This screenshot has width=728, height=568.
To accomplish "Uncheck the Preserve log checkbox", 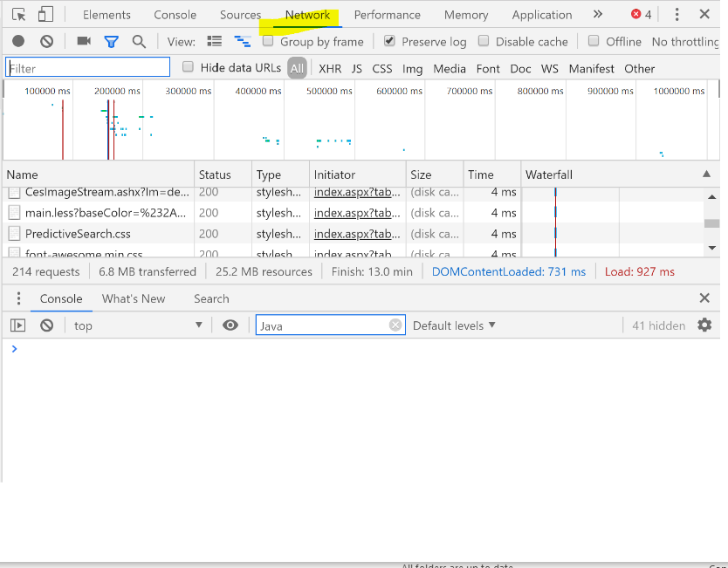I will point(389,41).
